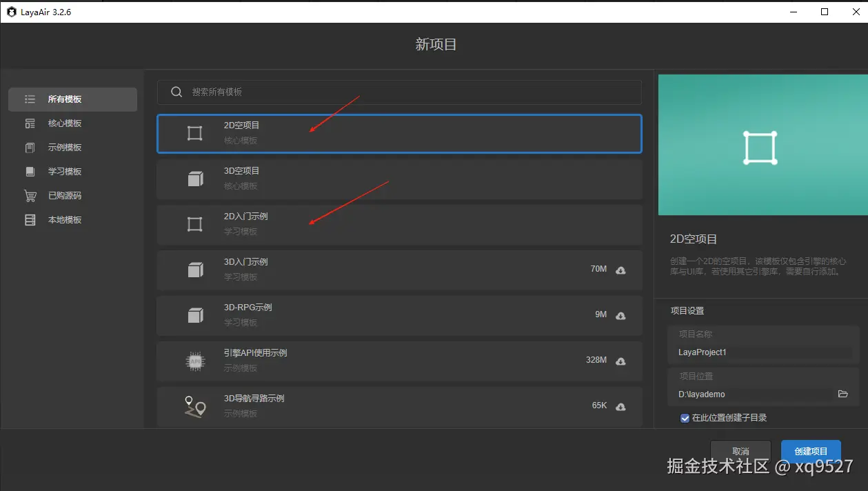Download the 3D入门示例 template via cloud icon
868x491 pixels.
tap(620, 270)
